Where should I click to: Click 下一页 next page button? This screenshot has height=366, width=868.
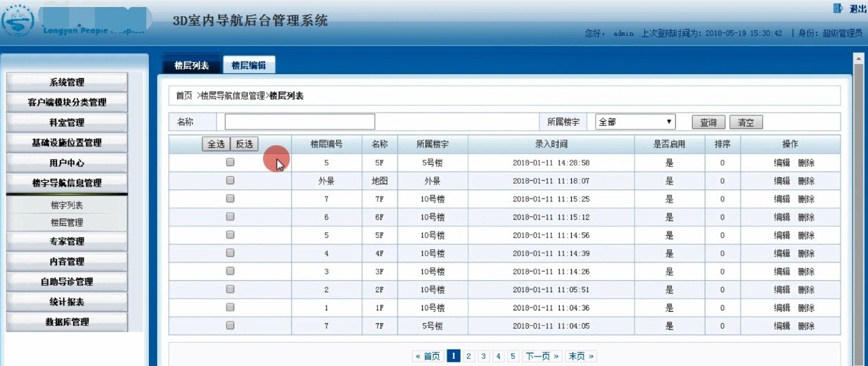pyautogui.click(x=542, y=356)
